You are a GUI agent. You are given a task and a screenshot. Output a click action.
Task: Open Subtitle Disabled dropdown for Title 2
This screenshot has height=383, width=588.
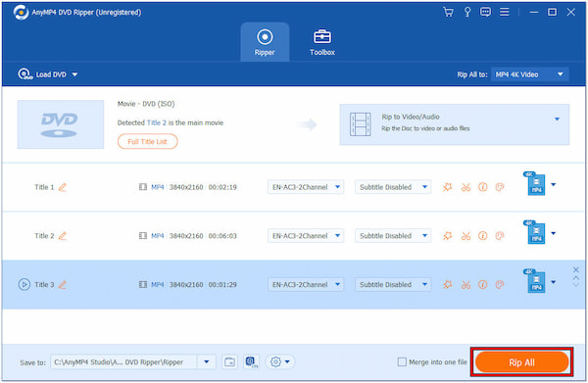(x=393, y=236)
